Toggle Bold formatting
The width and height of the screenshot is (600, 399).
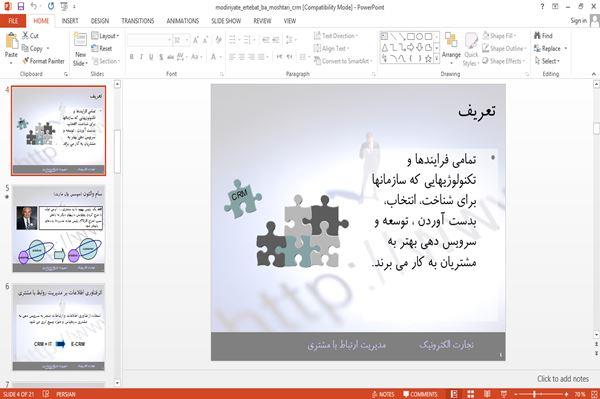(x=132, y=57)
